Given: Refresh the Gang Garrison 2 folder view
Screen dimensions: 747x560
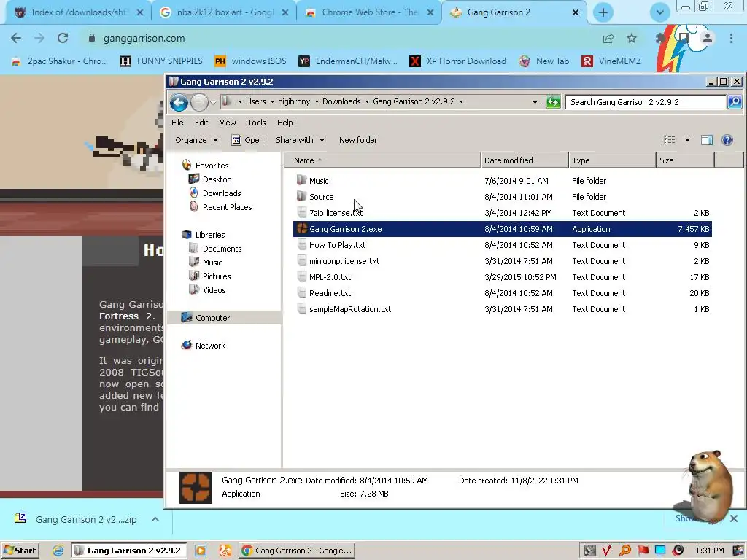Looking at the screenshot, I should coord(553,102).
